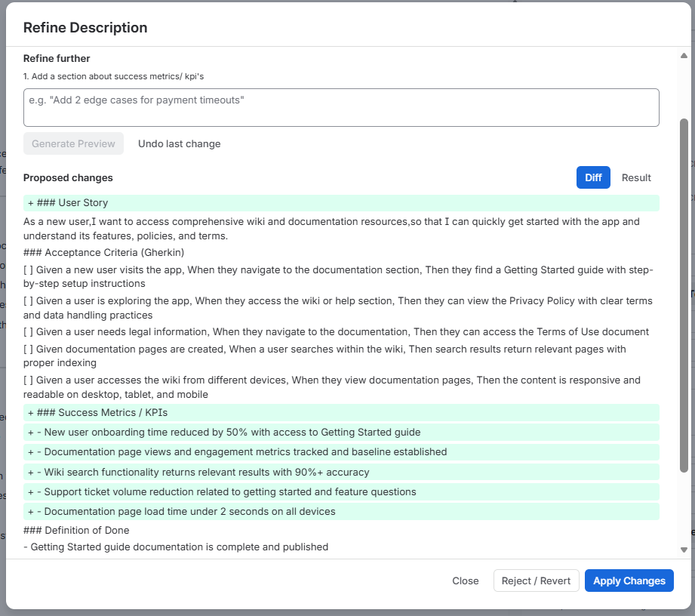The image size is (695, 616).
Task: Click the 'view the Privacy Policy' criterion
Action: pyautogui.click(x=338, y=308)
